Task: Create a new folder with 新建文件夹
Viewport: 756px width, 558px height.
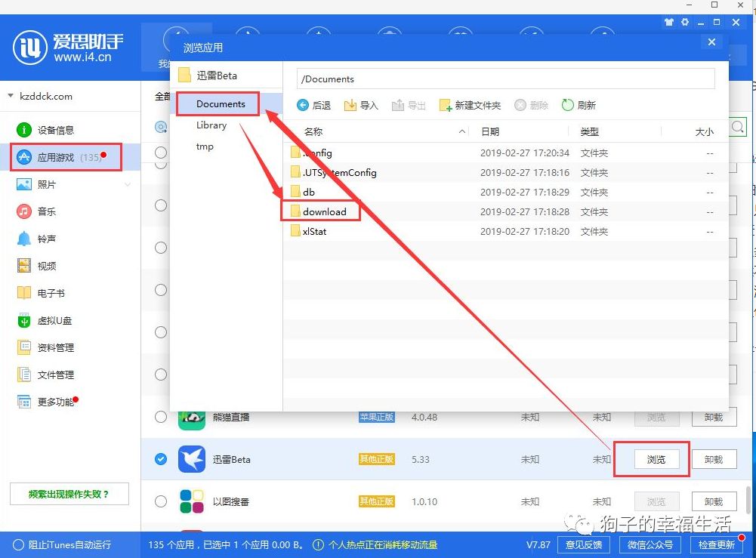Action: (470, 105)
